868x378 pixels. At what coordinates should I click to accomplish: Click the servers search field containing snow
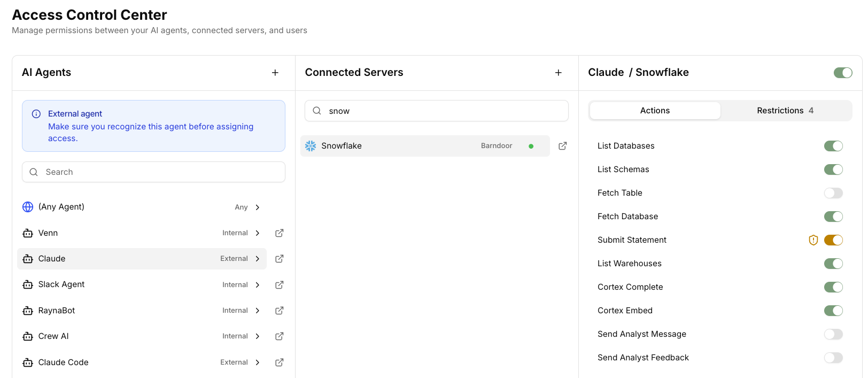[x=437, y=111]
